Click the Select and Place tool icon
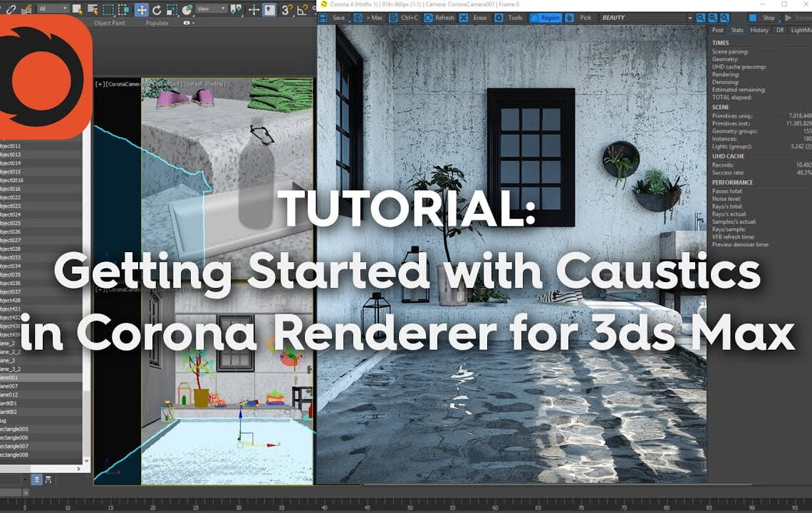 [187, 9]
